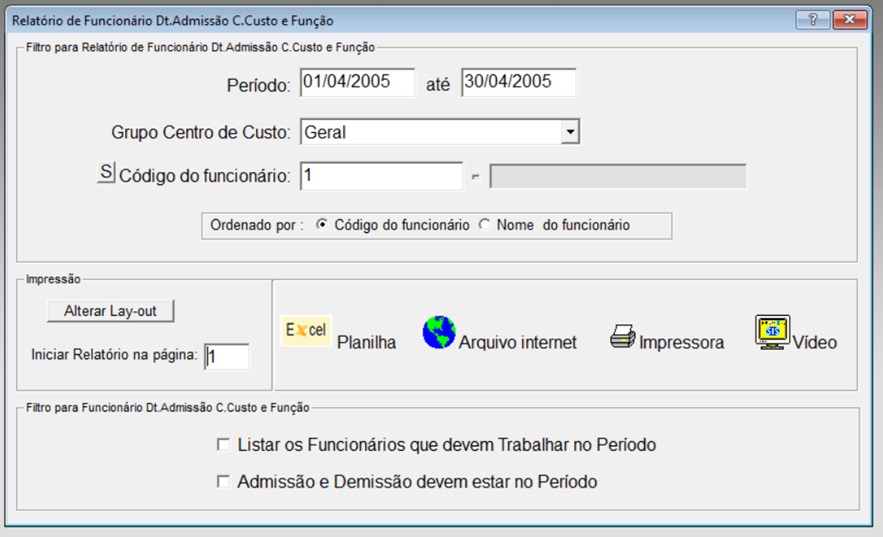883x537 pixels.
Task: Check Admissão e Demissão devem estar no Período
Action: 224,482
